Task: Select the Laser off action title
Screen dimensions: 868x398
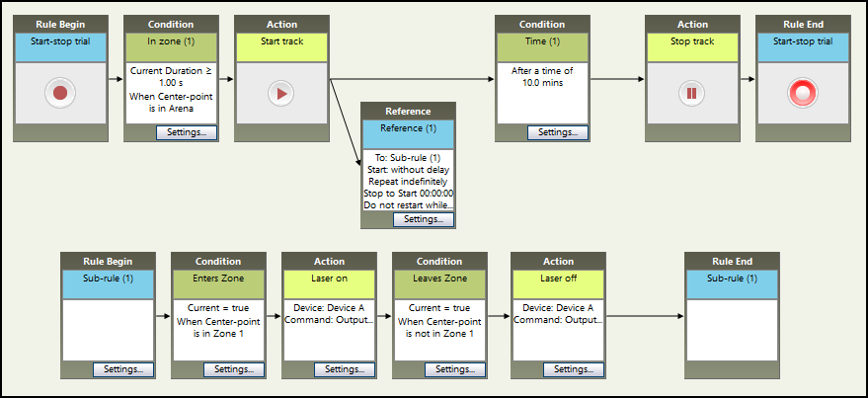Action: click(x=558, y=279)
